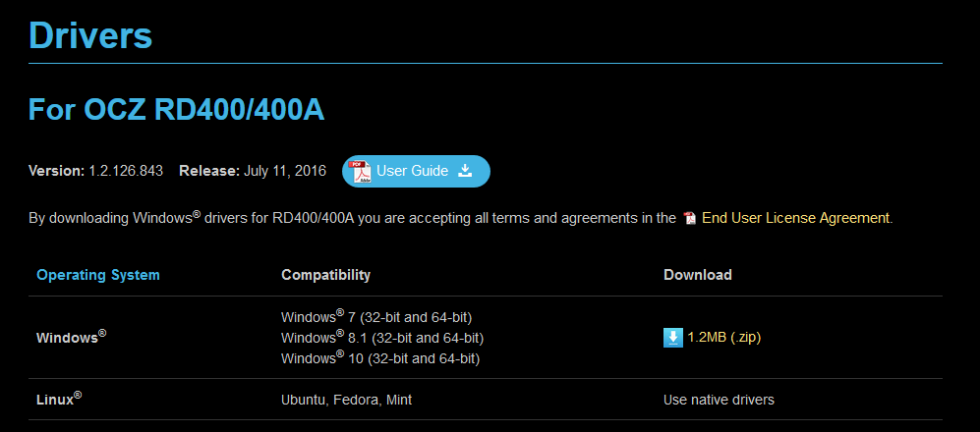Click the download arrow icon beside User Guide
980x432 pixels.
[466, 171]
